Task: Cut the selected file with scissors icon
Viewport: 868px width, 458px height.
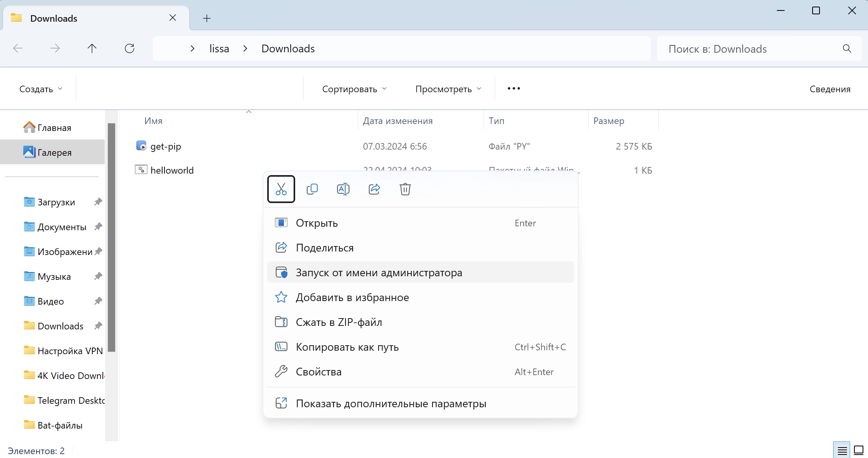Action: (x=281, y=189)
